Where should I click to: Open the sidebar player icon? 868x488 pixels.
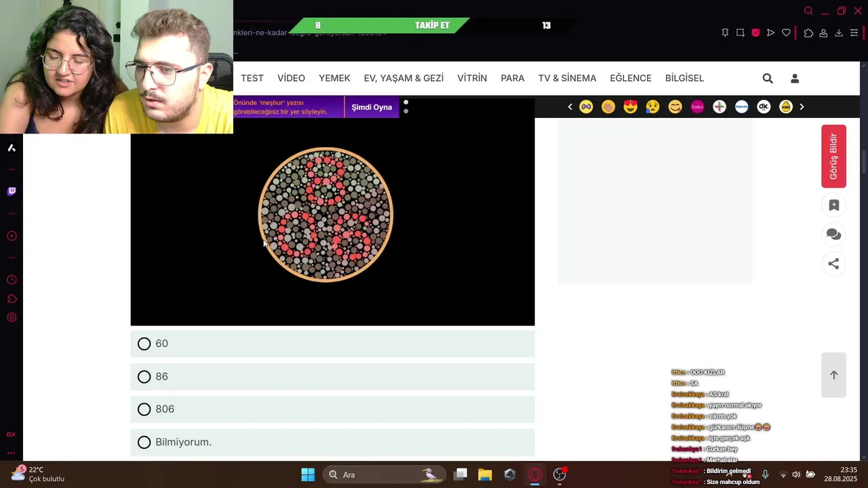[12, 236]
